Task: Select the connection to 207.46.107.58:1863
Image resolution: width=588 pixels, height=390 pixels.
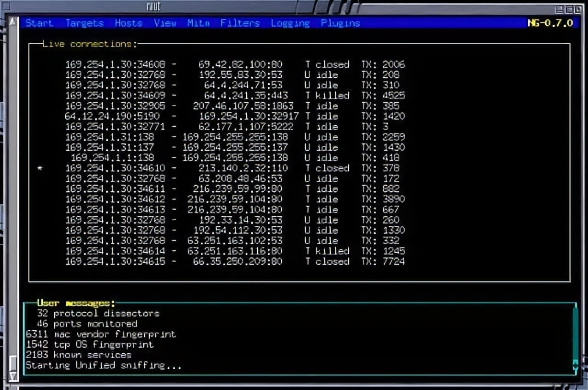Action: [x=232, y=106]
